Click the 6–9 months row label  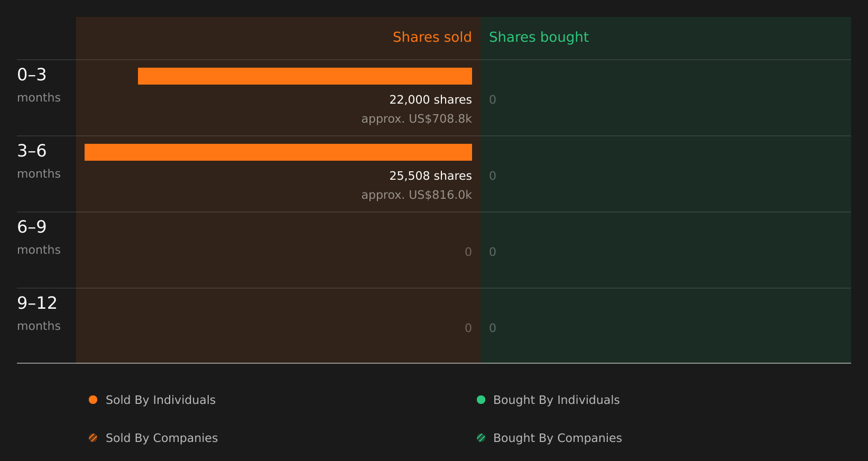pyautogui.click(x=39, y=237)
